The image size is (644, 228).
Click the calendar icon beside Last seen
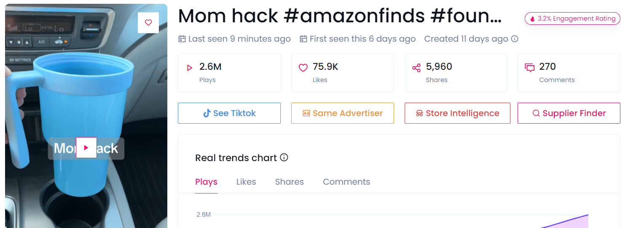tap(182, 39)
